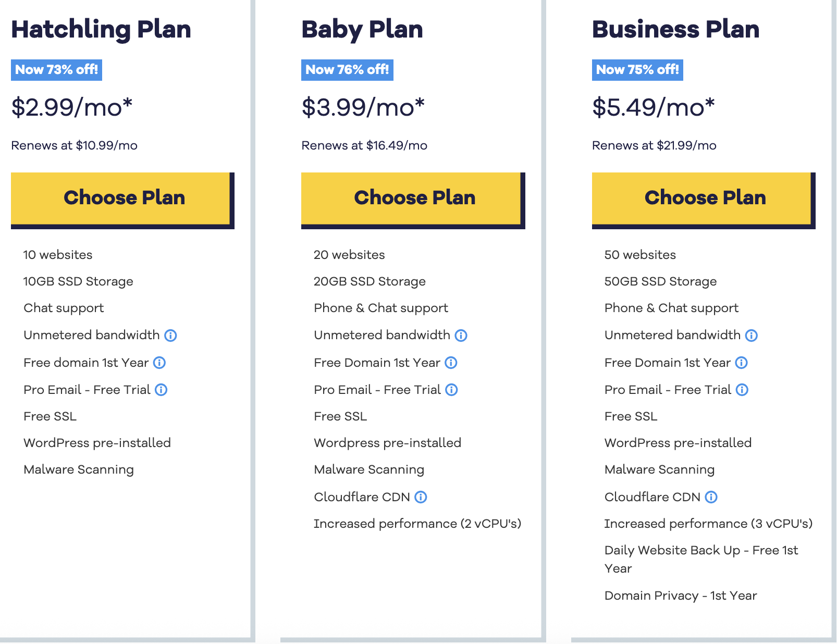The height and width of the screenshot is (644, 837).
Task: Show Baby Plan Unmetered bandwidth info tooltip
Action: click(461, 336)
